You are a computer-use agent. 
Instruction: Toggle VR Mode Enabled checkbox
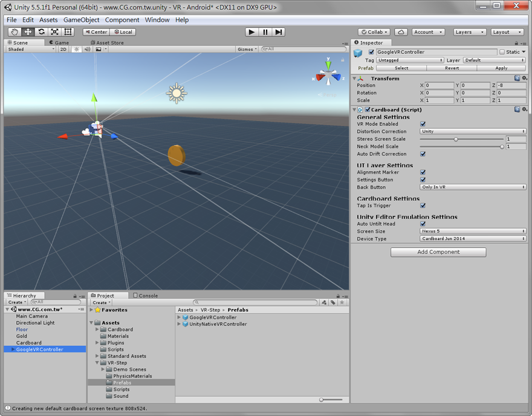423,124
